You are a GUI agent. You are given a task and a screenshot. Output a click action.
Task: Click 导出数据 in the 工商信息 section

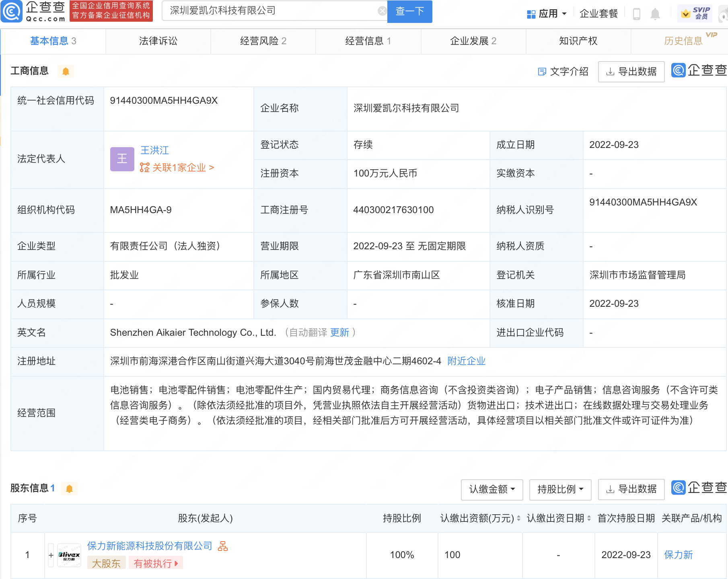click(x=631, y=72)
